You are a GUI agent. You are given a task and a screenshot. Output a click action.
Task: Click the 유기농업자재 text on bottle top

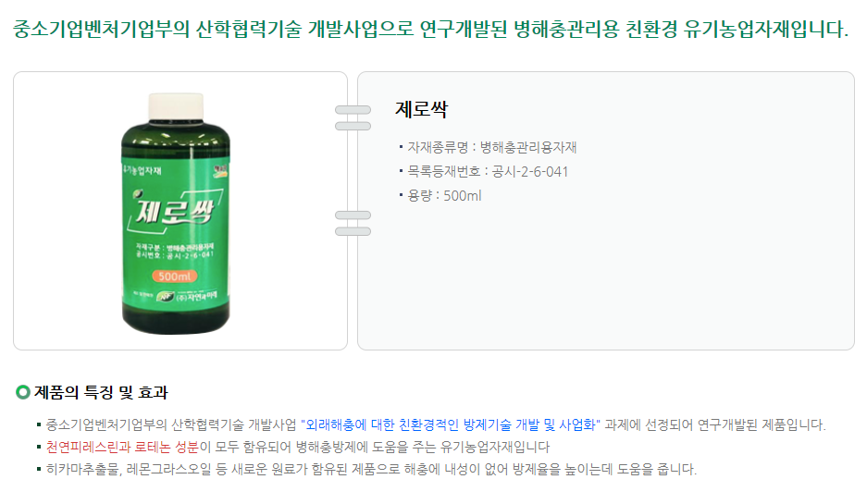point(142,170)
